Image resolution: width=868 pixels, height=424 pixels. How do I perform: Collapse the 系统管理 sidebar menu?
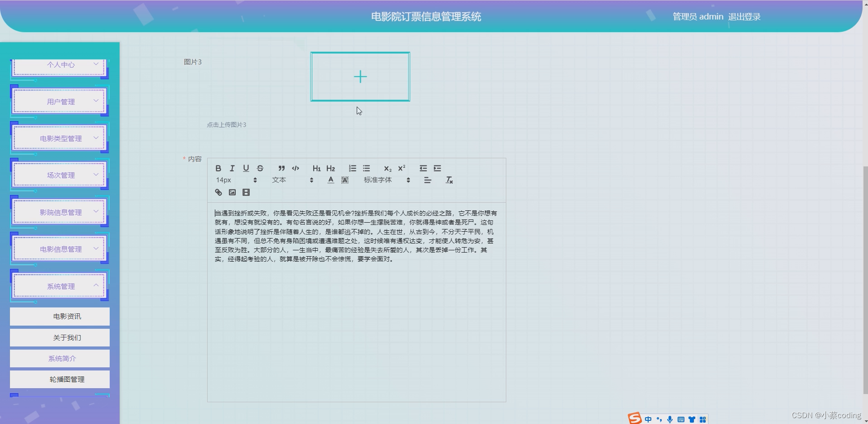(x=60, y=286)
